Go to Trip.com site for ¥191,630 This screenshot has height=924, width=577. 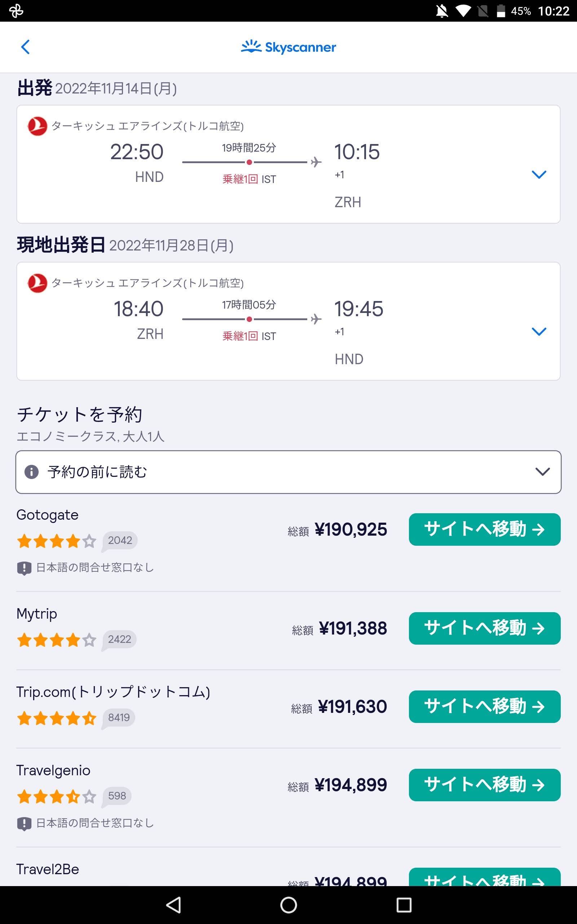pos(484,707)
